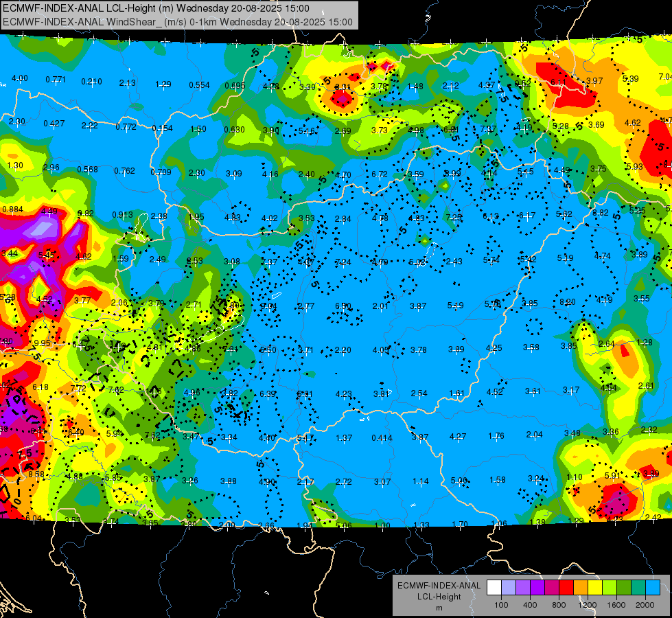Image resolution: width=672 pixels, height=618 pixels.
Task: Click the legend unit label 'm'
Action: point(439,608)
